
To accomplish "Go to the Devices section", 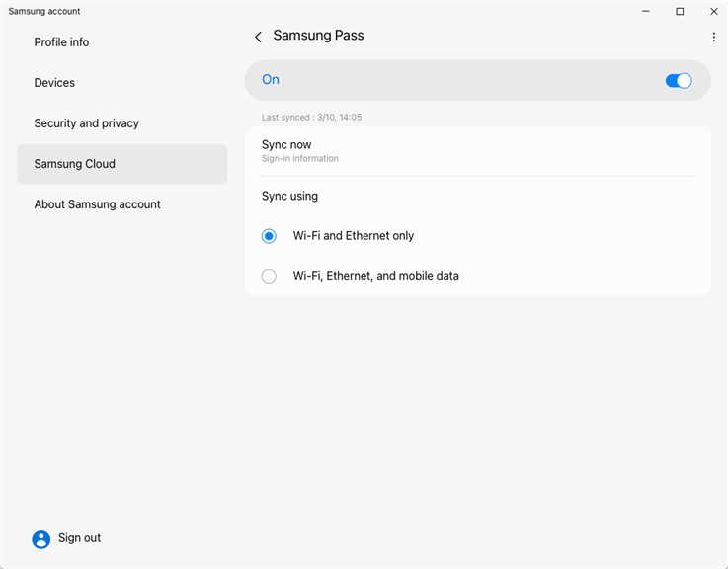I will click(x=54, y=83).
